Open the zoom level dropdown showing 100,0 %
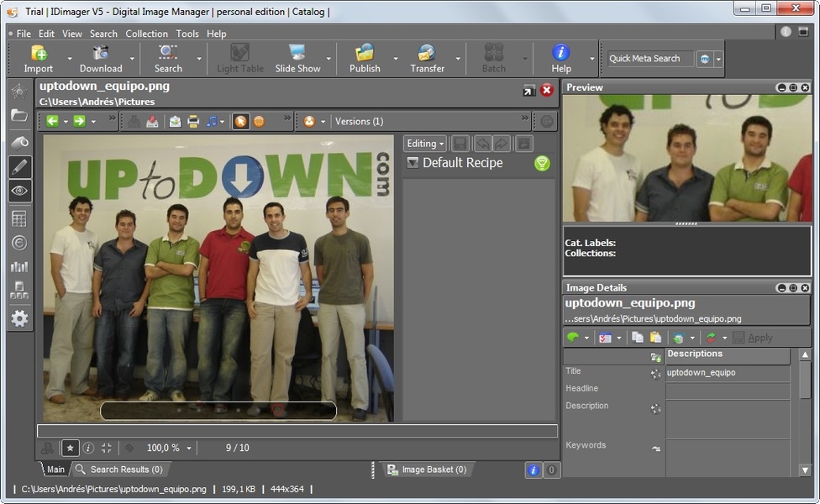 189,448
